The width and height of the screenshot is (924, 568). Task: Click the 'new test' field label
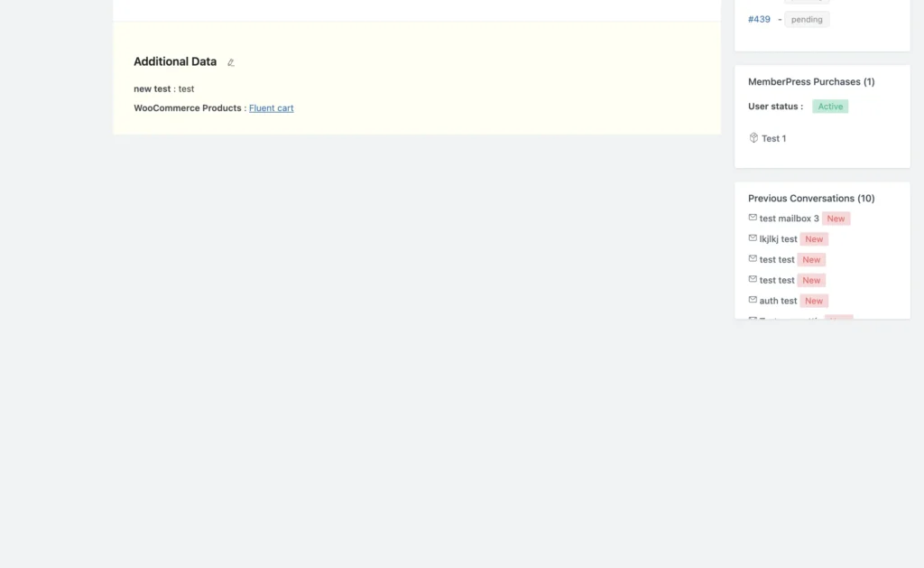(152, 89)
